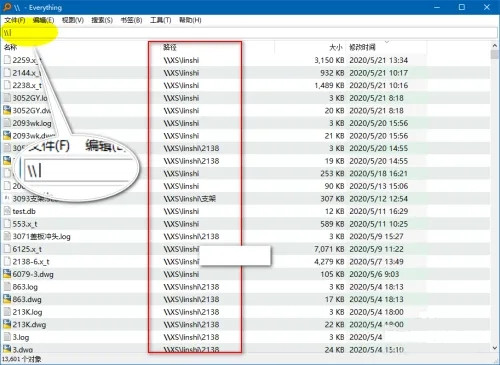Click the size value 22 KB
500x365 pixels.
pos(334,324)
